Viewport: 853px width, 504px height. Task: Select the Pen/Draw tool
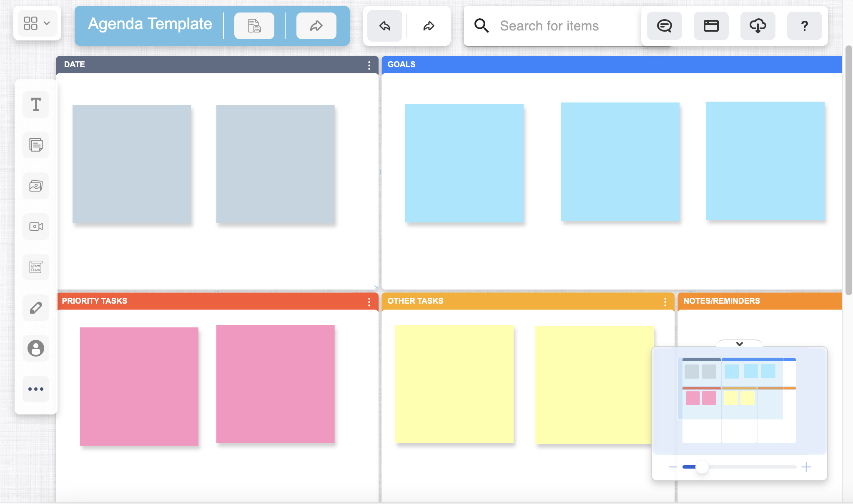pyautogui.click(x=36, y=308)
